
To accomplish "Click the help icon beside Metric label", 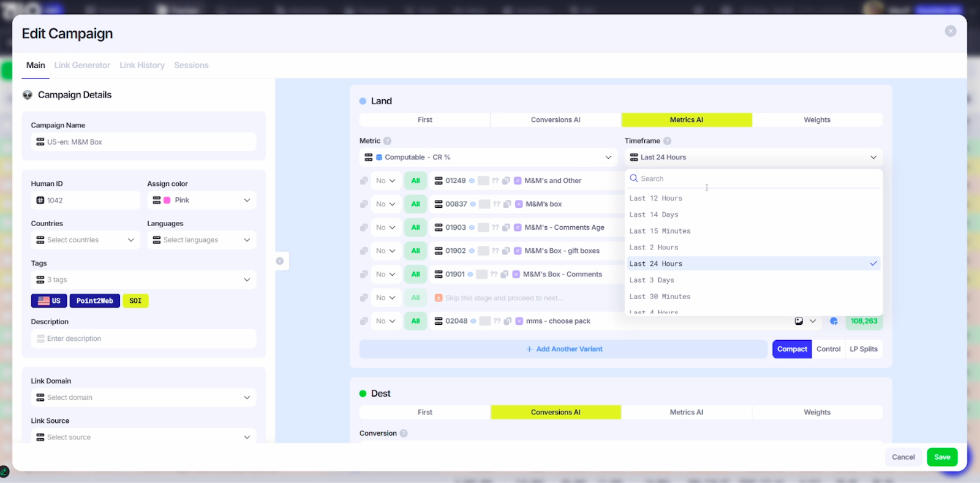I will 387,141.
